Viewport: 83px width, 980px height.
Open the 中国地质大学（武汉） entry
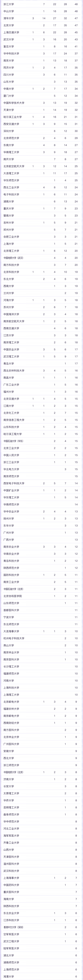[x=14, y=258]
